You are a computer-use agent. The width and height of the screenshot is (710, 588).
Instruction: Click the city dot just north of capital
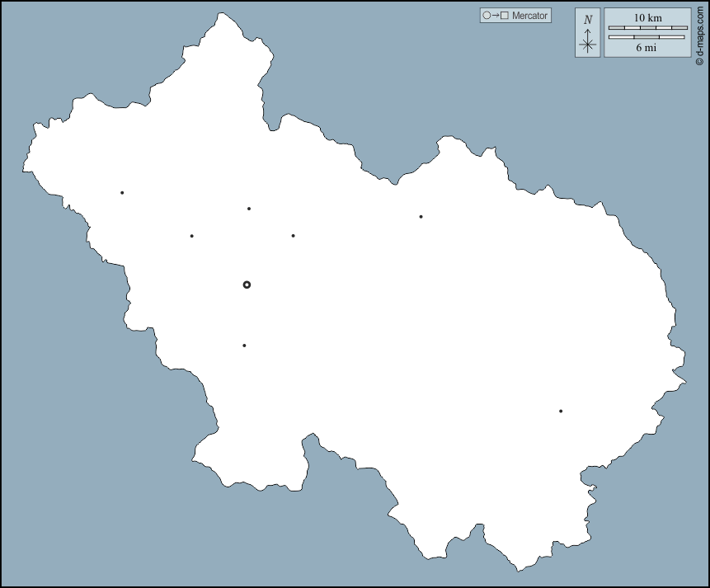249,209
